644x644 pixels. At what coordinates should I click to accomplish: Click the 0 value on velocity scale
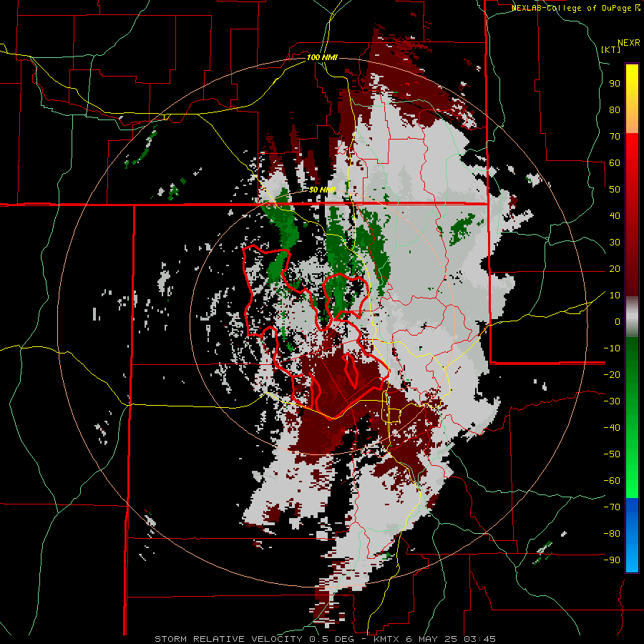[x=618, y=322]
